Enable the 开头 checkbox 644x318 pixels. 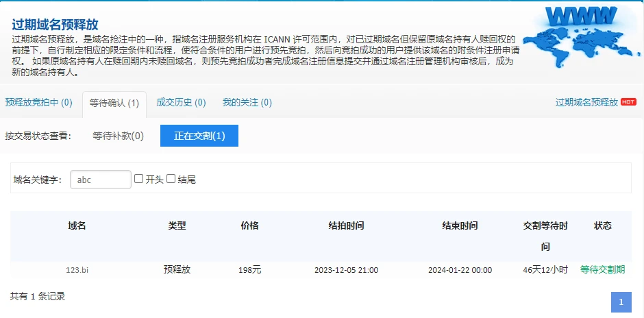[139, 179]
